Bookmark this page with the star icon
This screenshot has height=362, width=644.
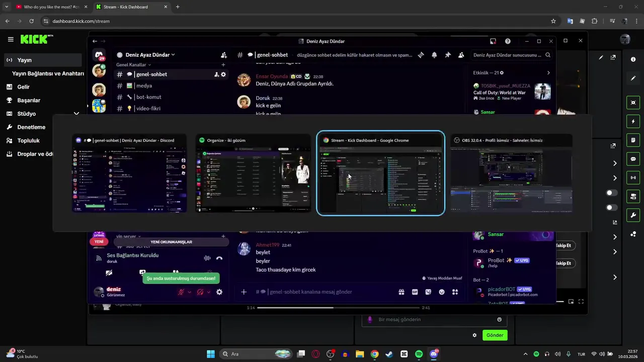coord(553,21)
